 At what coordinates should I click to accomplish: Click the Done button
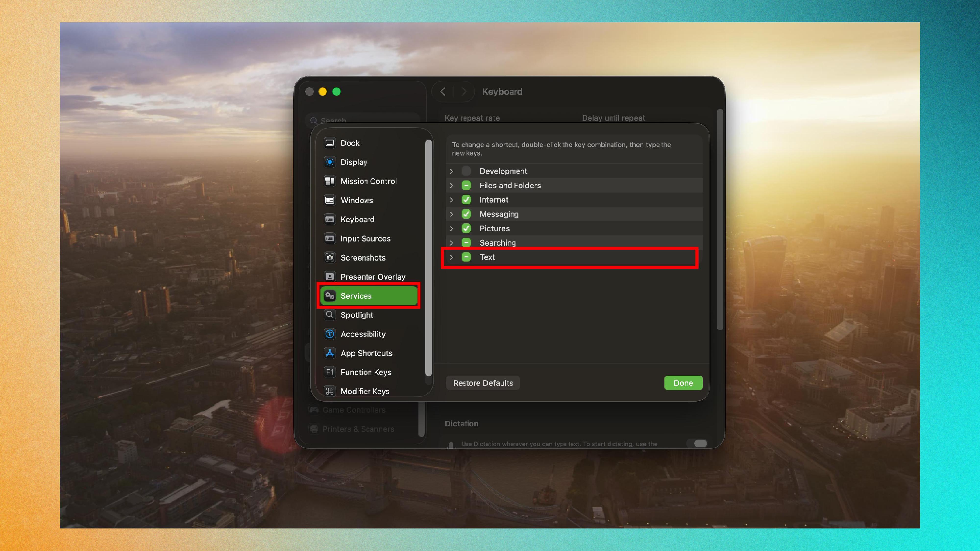pos(683,383)
